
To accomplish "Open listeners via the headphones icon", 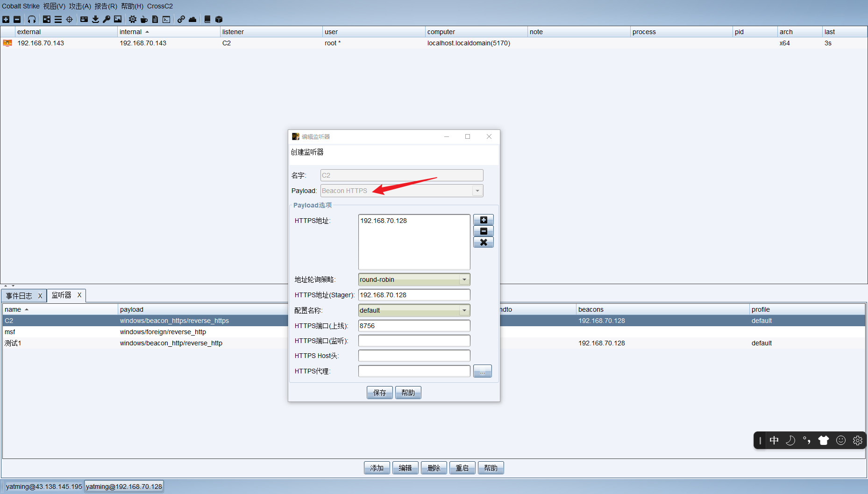I will [31, 19].
